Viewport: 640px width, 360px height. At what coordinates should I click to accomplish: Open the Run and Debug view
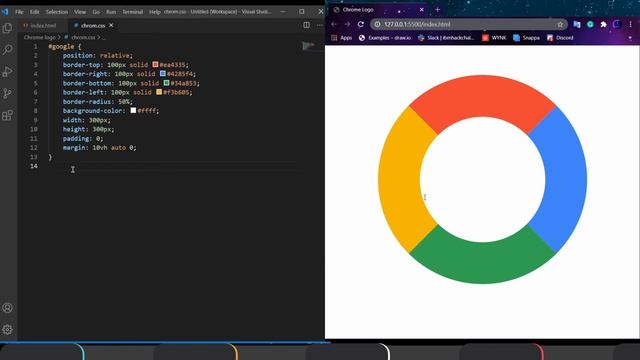coord(7,72)
